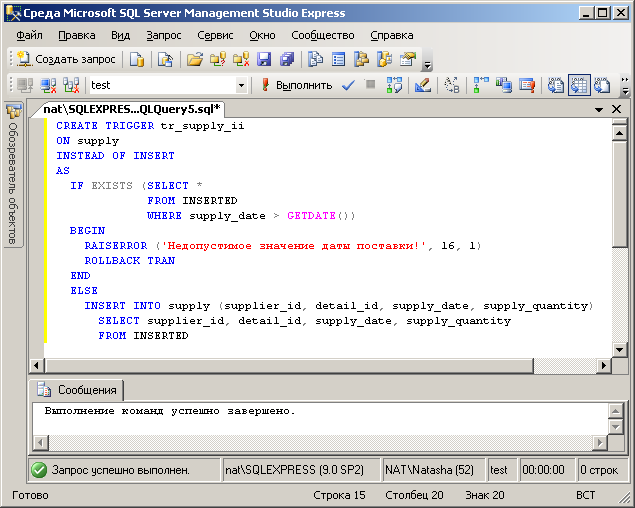Click the Выполнение команд успешно завершено message

[170, 411]
